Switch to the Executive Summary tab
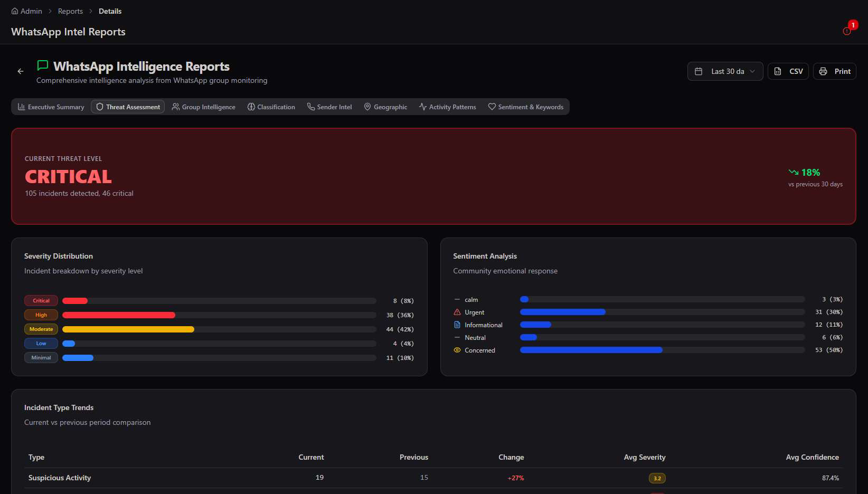Image resolution: width=868 pixels, height=494 pixels. (x=51, y=107)
